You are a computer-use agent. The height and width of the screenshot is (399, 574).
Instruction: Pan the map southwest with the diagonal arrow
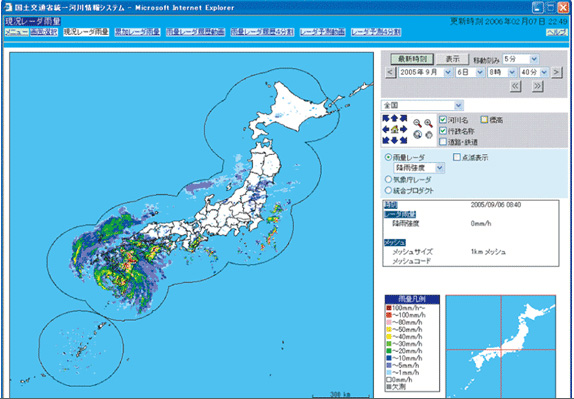[x=386, y=140]
